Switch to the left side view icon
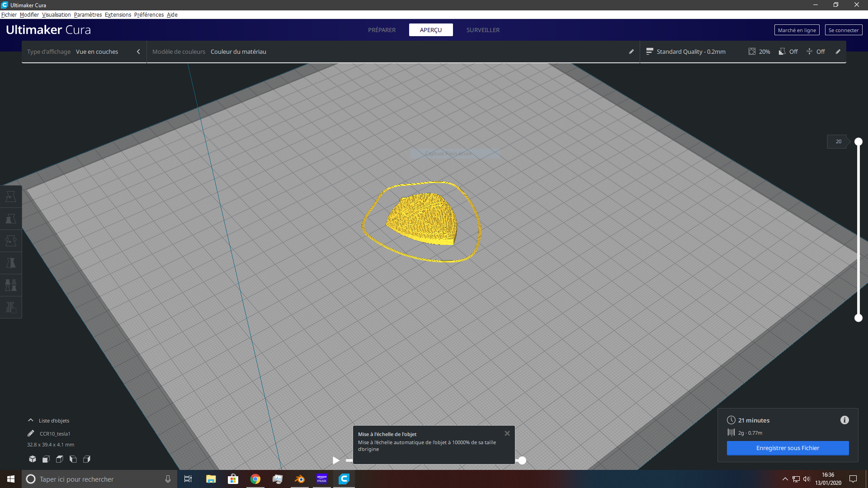The height and width of the screenshot is (488, 868). click(x=73, y=459)
